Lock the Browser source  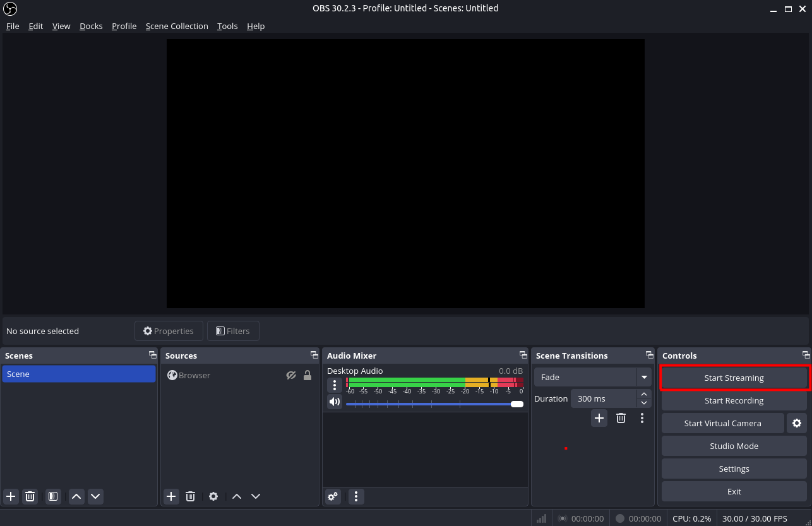(307, 375)
